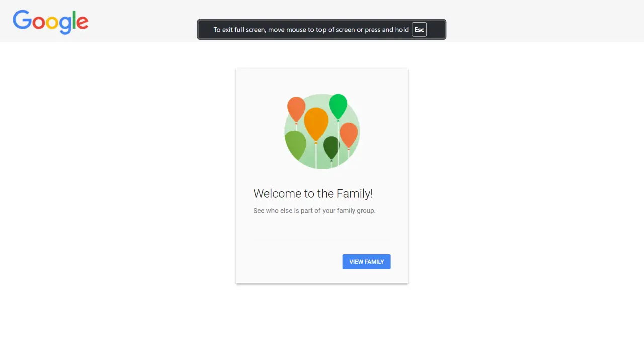Select the small orange balloon beside the green one
644x362 pixels.
point(296,109)
